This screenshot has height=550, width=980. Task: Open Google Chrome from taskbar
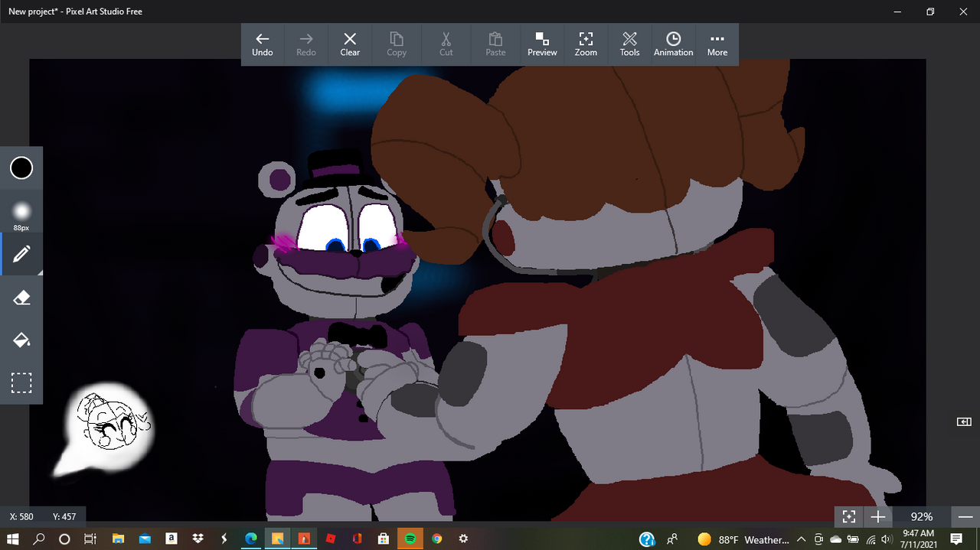click(x=436, y=539)
